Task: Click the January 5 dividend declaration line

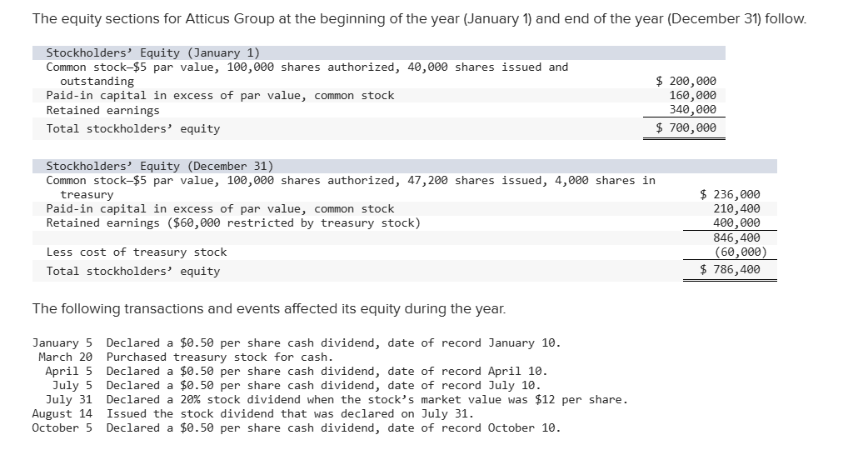Action: click(x=296, y=342)
